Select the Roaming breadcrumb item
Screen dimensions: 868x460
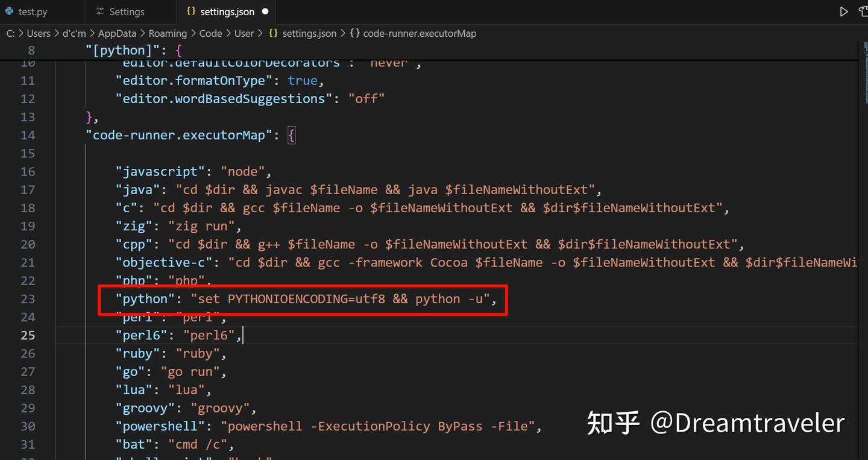click(168, 33)
